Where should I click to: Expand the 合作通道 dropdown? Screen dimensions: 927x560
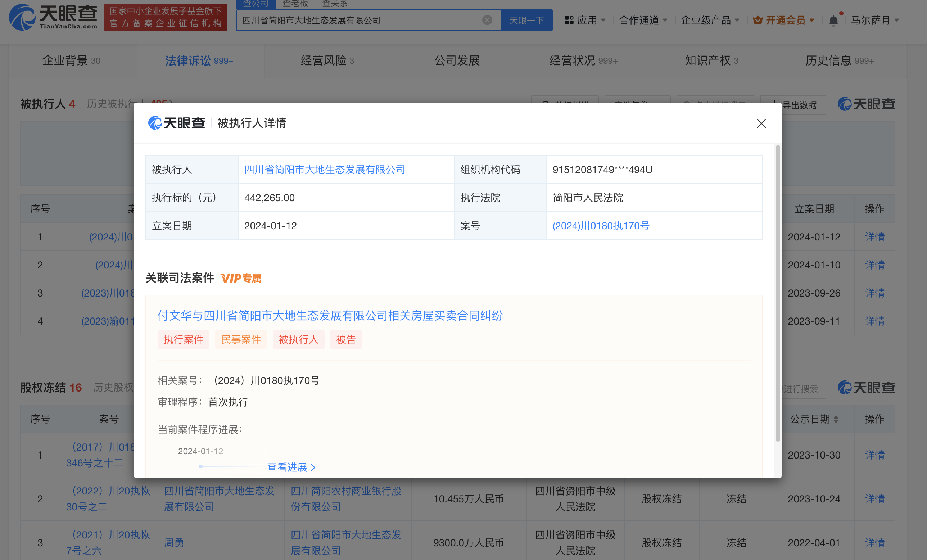[x=643, y=20]
